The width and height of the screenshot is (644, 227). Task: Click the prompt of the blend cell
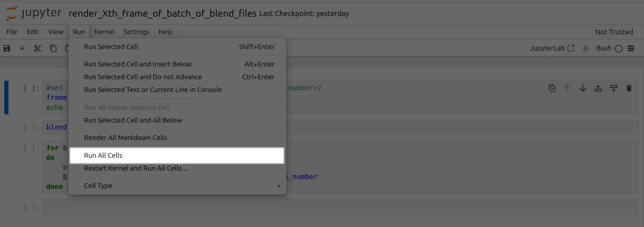point(31,128)
